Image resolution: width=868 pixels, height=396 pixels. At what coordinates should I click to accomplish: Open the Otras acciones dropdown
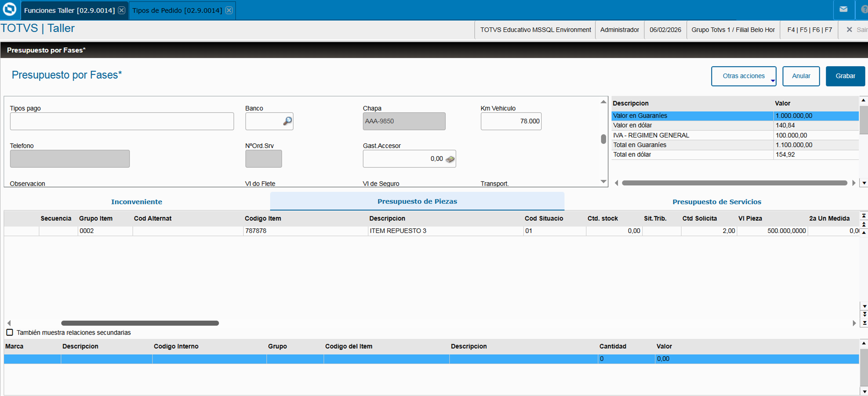tap(743, 76)
